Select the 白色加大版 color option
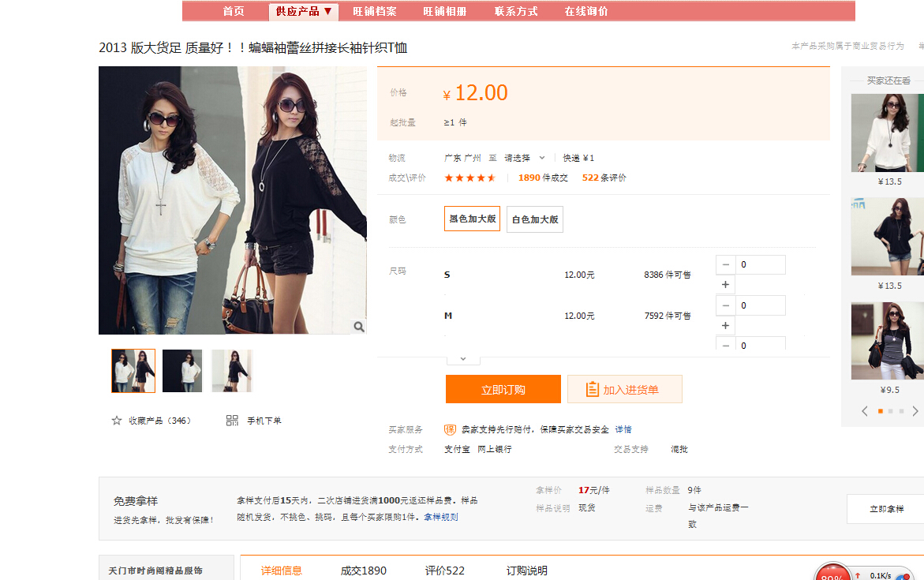Viewport: 924px width, 580px height. click(x=535, y=219)
